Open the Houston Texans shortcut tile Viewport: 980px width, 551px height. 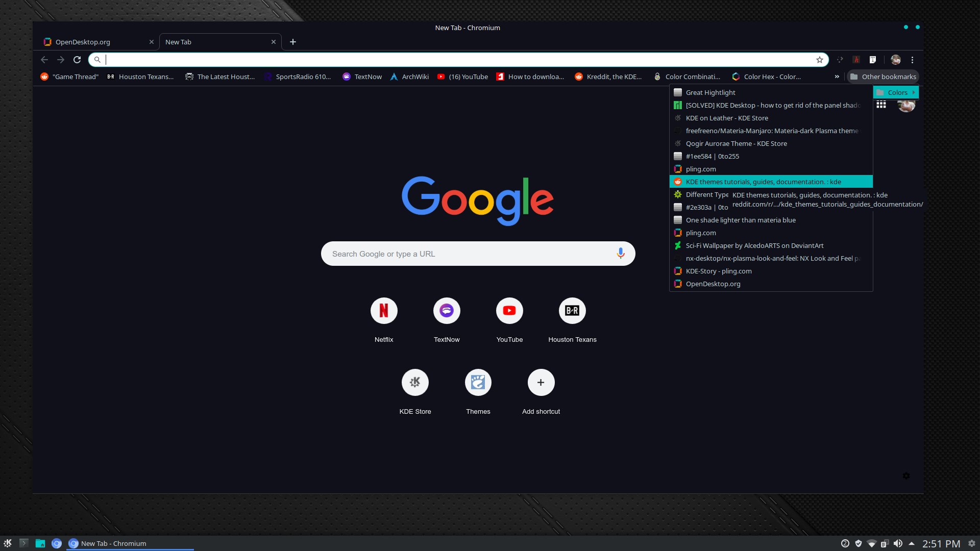tap(572, 320)
